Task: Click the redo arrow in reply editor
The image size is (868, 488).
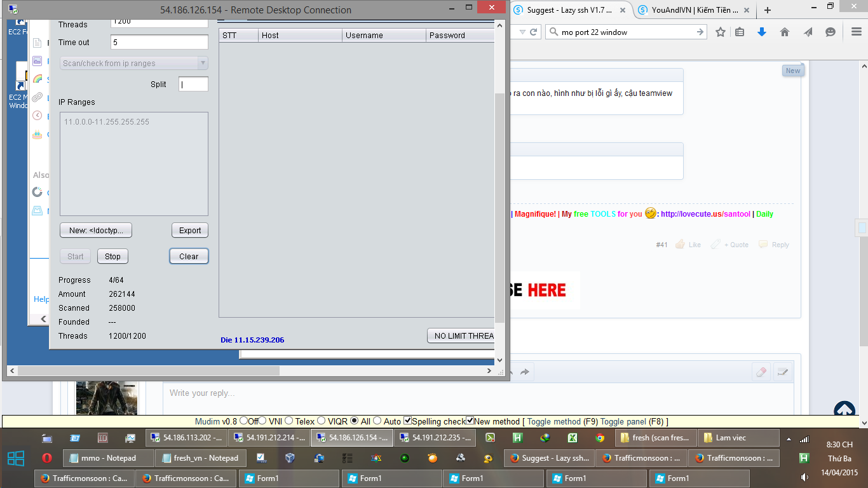Action: 525,372
